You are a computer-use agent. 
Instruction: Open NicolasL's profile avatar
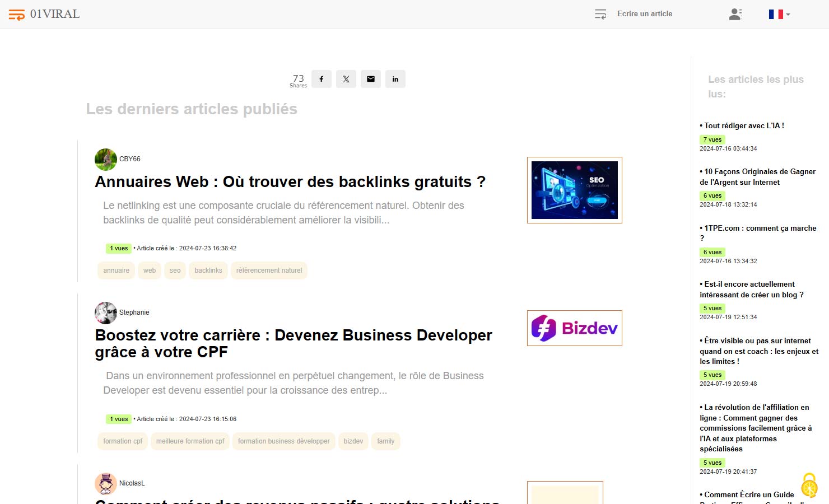tap(105, 484)
